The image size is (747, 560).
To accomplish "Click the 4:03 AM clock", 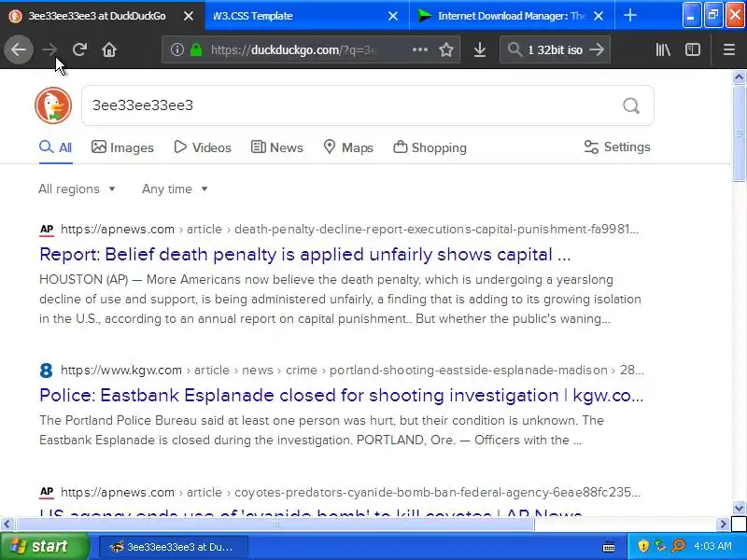I will 712,546.
